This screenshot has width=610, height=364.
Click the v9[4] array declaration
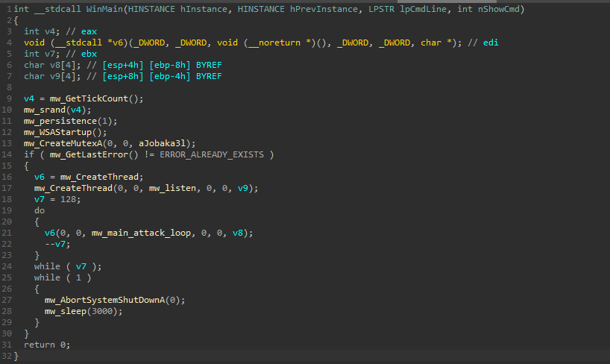(63, 76)
